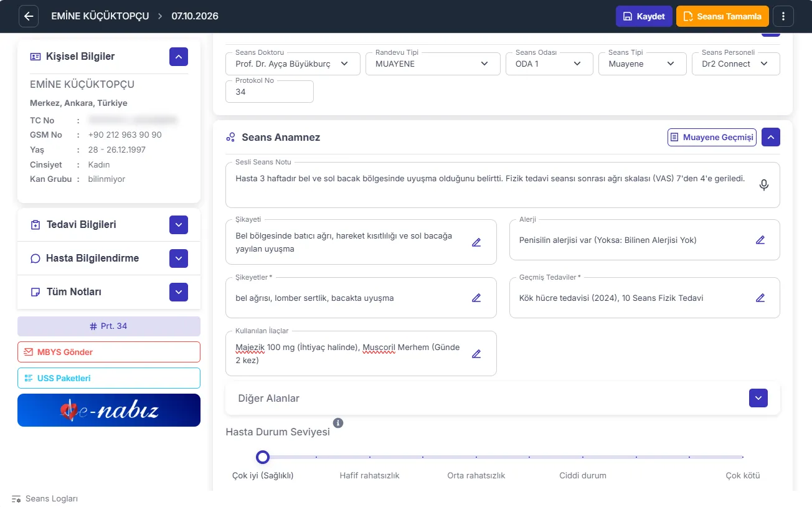The height and width of the screenshot is (507, 812).
Task: Open Seans Logları at the bottom
Action: 45,499
